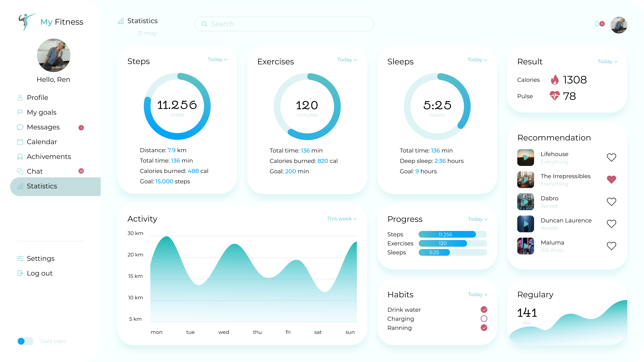Click Log out
Viewport: 644px width, 362px height.
(x=40, y=273)
